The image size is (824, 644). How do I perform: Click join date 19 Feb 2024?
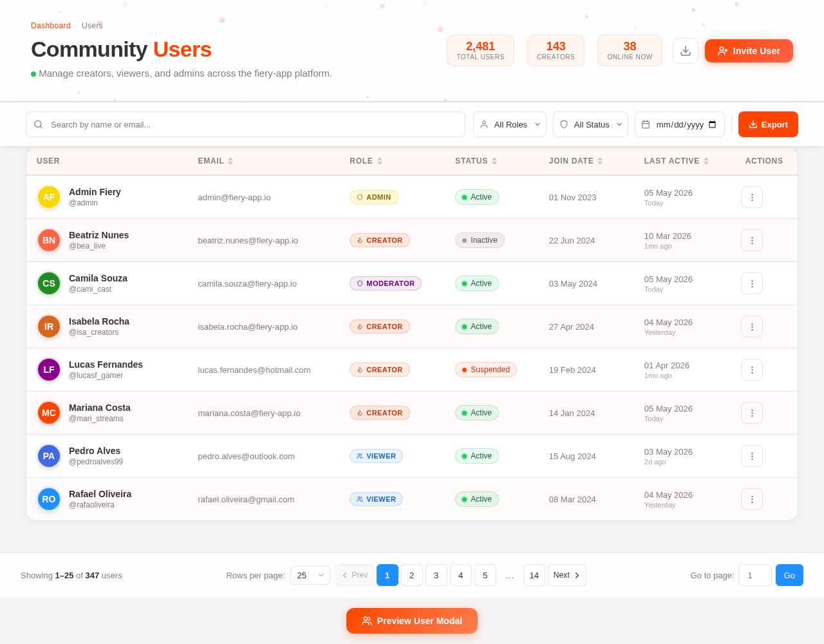click(572, 370)
